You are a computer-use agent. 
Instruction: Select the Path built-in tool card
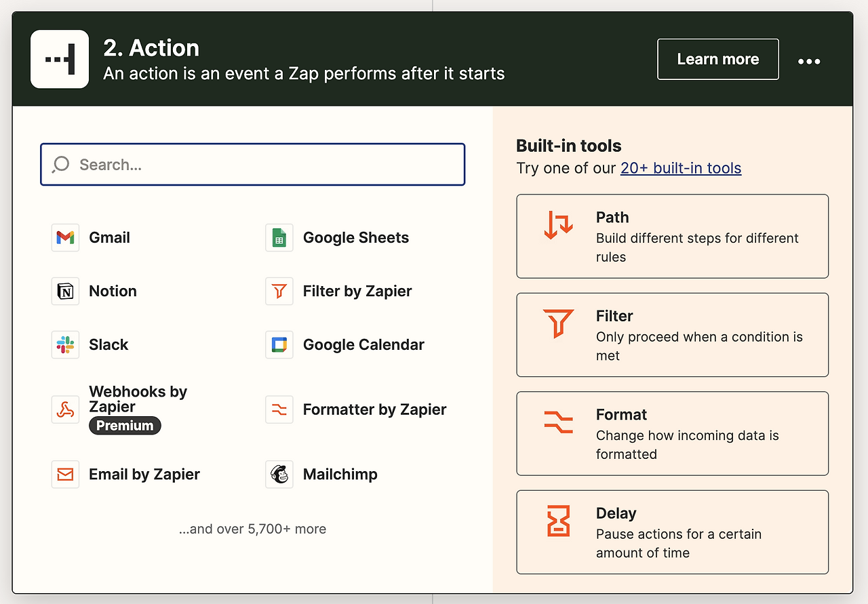672,236
